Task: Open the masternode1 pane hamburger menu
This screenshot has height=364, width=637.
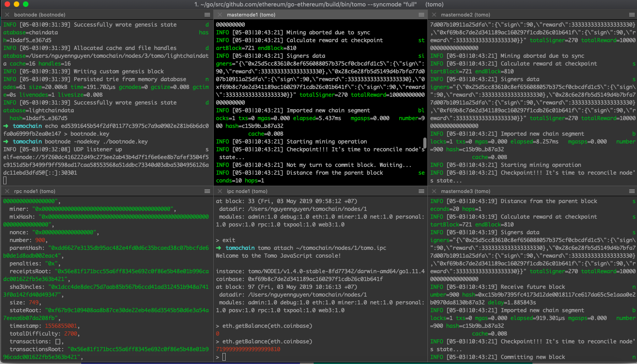Action: coord(421,15)
